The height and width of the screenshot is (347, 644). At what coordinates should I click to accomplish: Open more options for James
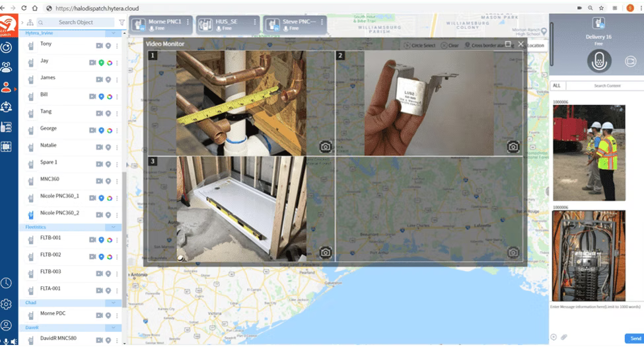[117, 80]
